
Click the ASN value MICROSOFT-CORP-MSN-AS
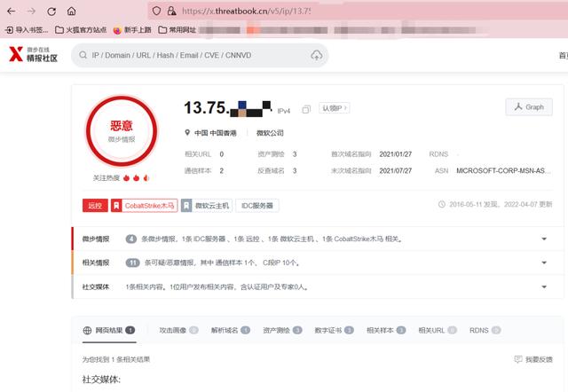click(x=504, y=170)
